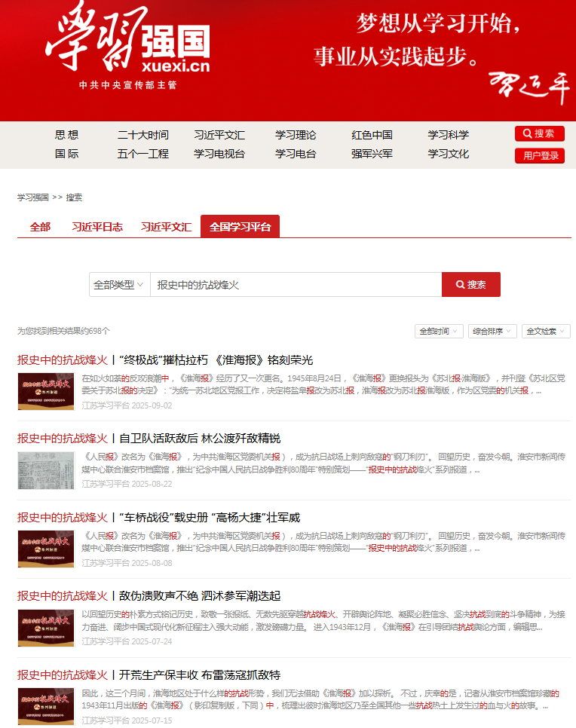Image resolution: width=576 pixels, height=728 pixels.
Task: Open result “终极战”摧枯拉朽《淮海报》铭刻荣光
Action: coord(165,359)
